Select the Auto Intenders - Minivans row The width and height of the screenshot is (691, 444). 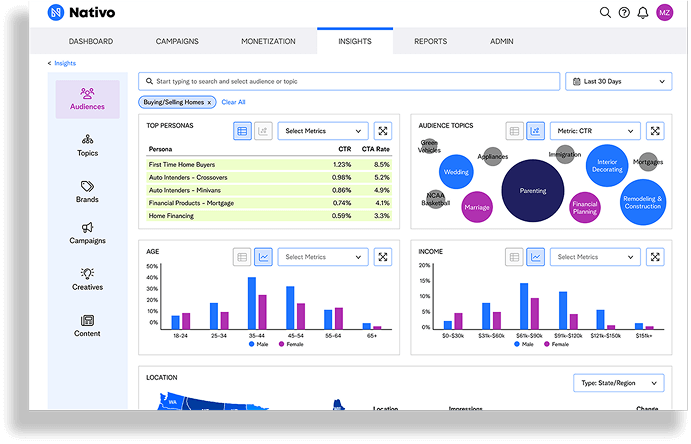tap(269, 190)
